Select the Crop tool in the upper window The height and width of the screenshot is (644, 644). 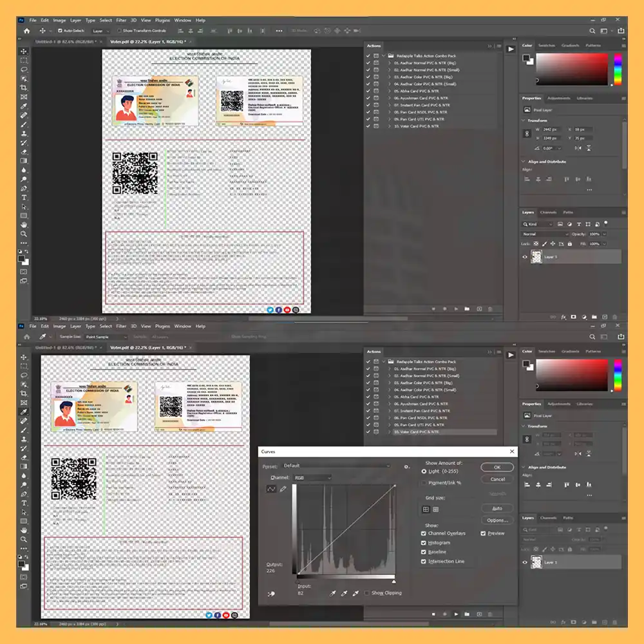coord(24,88)
